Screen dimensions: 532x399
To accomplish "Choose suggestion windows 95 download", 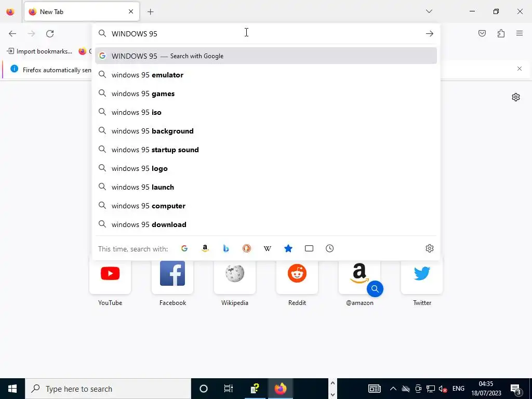I will (x=266, y=224).
